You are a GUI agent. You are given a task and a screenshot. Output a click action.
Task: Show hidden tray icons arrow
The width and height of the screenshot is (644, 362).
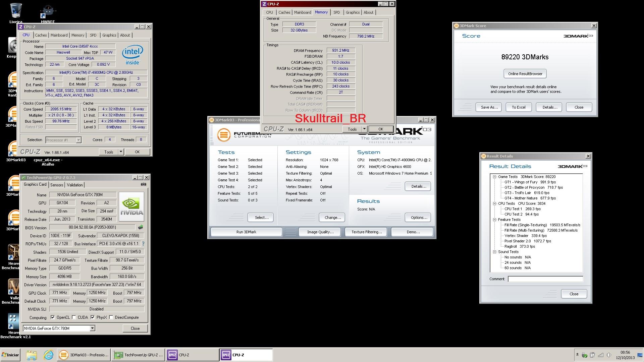[577, 355]
